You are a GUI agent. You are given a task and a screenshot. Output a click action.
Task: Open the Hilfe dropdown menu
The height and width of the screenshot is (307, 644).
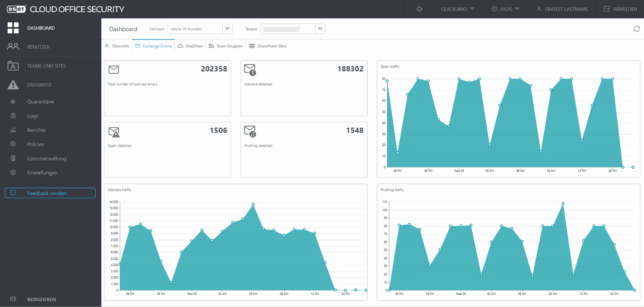tap(505, 9)
